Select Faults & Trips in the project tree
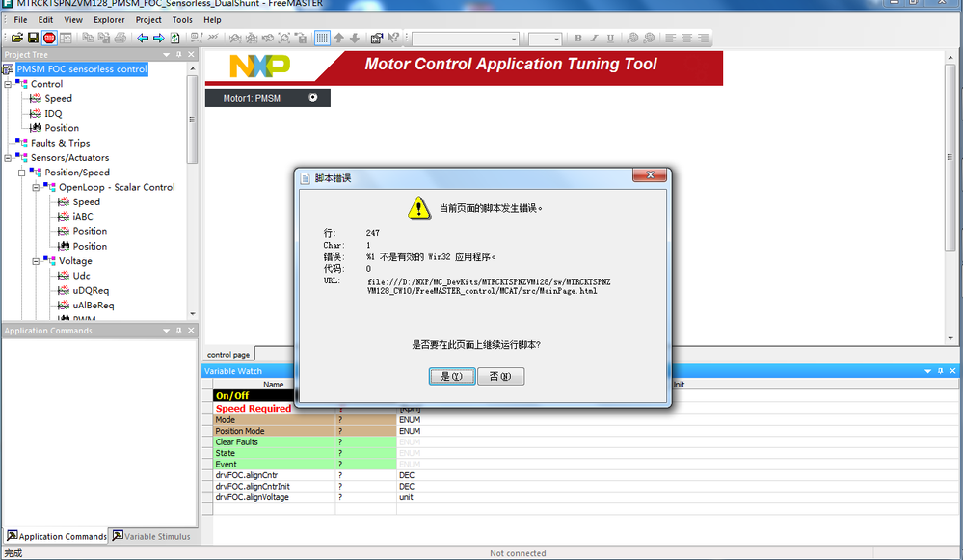The image size is (963, 560). [x=60, y=143]
